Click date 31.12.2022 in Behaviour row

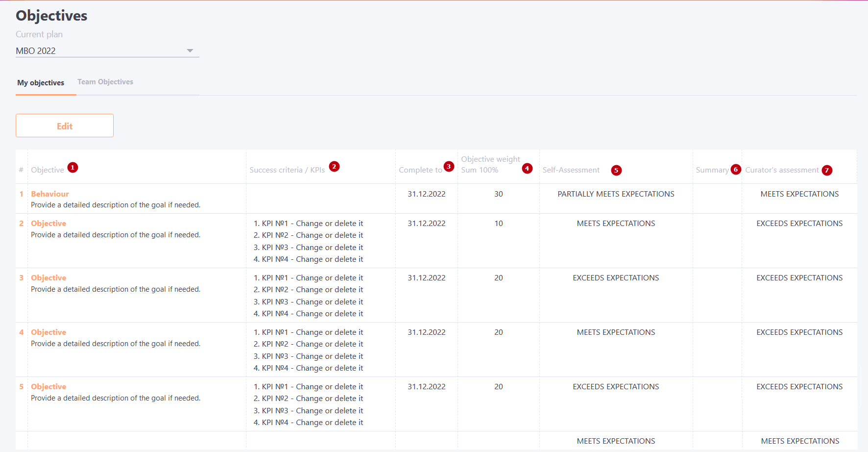pos(427,194)
